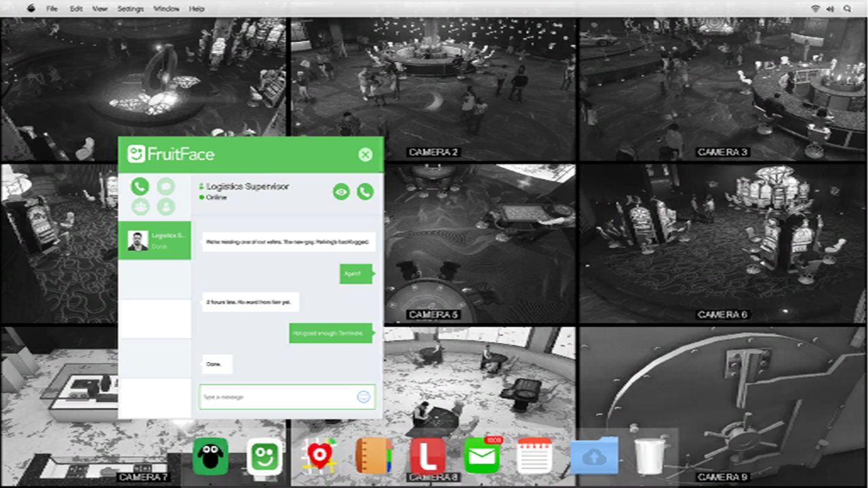This screenshot has width=868, height=488.
Task: Open the maps pin app in dock
Action: click(319, 455)
